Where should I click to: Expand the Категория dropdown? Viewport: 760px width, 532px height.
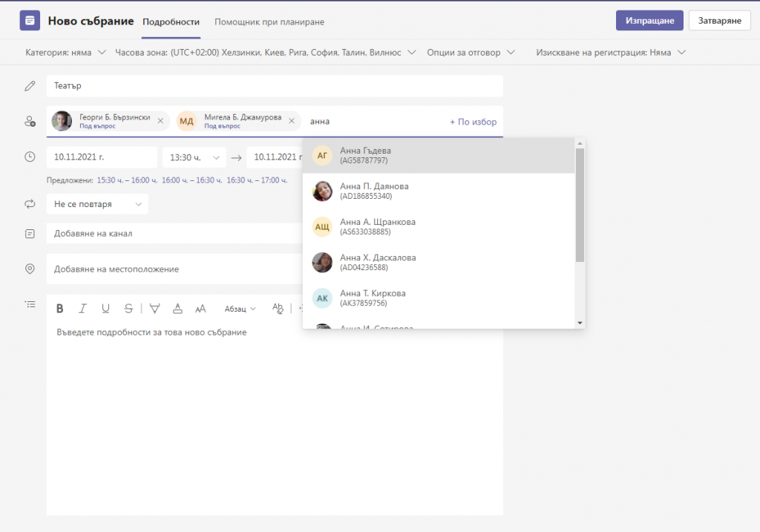click(66, 53)
